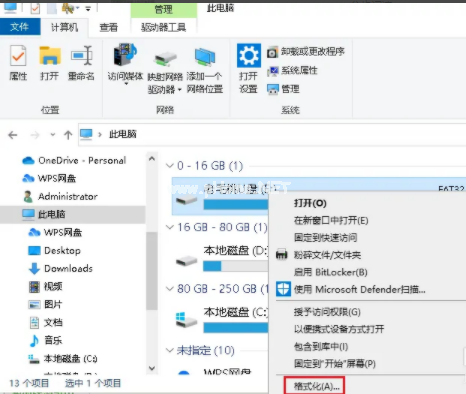
Task: Click Map network drive (映射网络驱动器) icon
Action: click(165, 73)
